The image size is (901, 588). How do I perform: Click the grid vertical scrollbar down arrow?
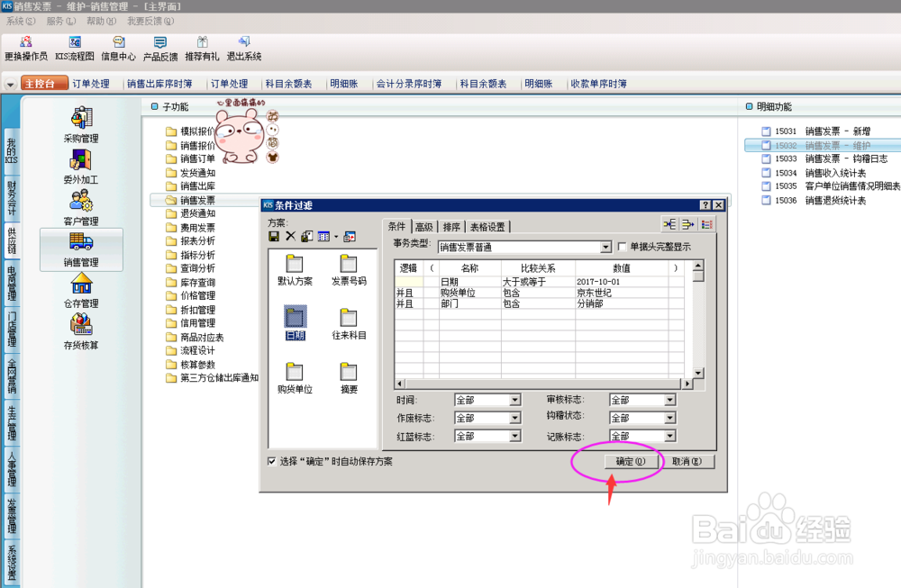click(x=698, y=374)
